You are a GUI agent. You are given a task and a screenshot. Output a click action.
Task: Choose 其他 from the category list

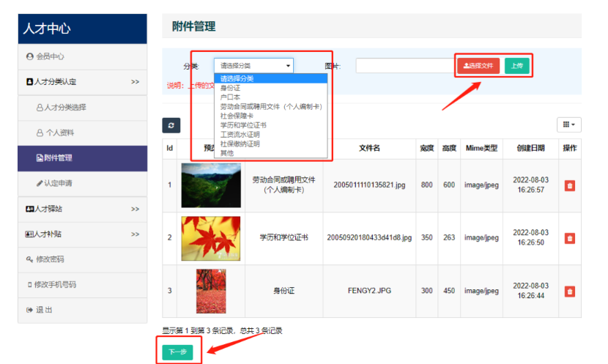(270, 153)
